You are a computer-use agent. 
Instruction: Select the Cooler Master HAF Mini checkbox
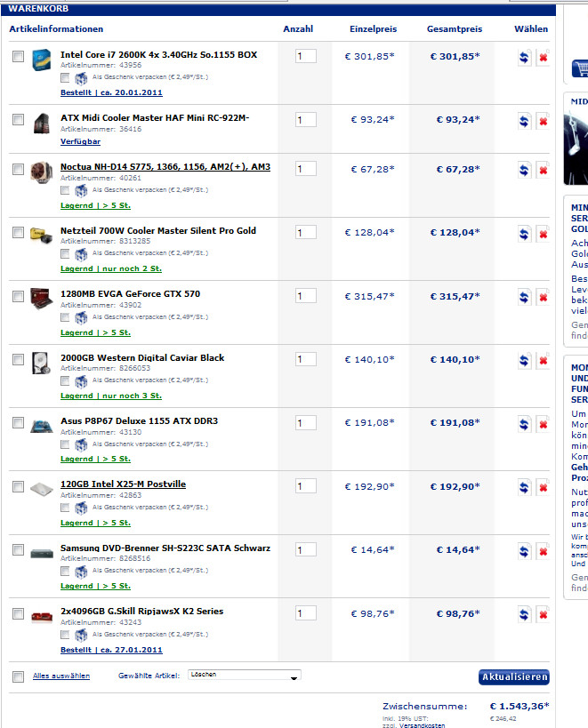click(x=18, y=120)
